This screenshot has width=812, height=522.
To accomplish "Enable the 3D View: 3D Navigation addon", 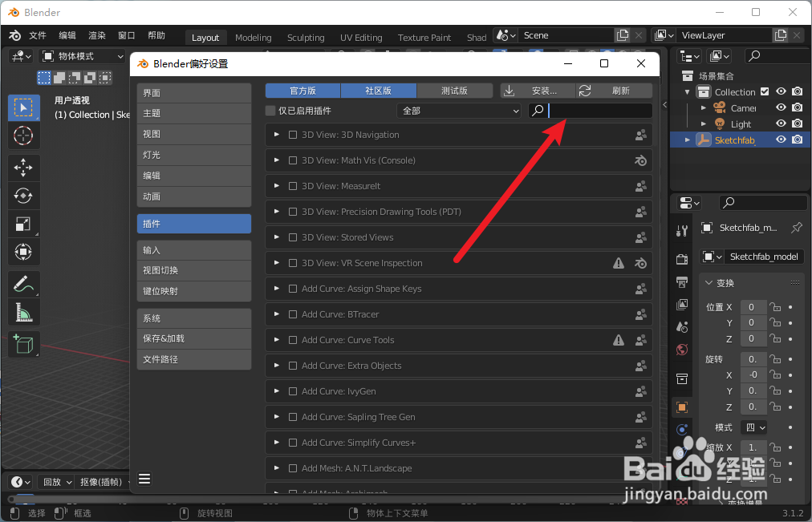I will point(293,135).
